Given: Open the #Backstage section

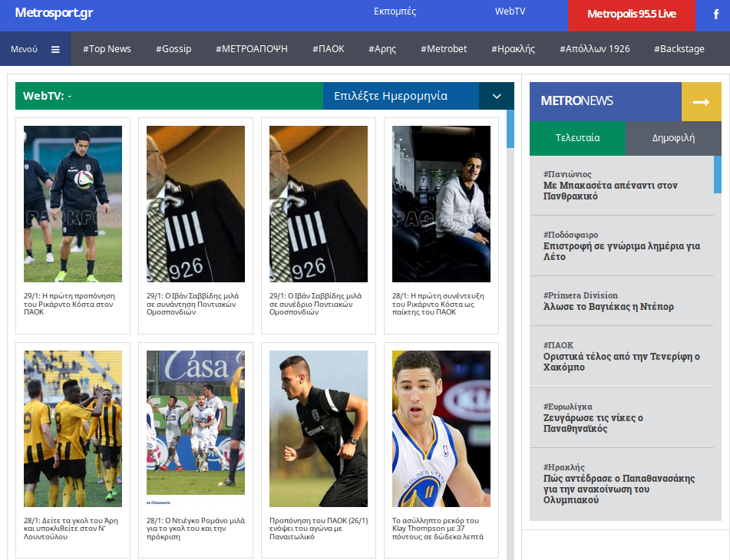Looking at the screenshot, I should pyautogui.click(x=679, y=49).
